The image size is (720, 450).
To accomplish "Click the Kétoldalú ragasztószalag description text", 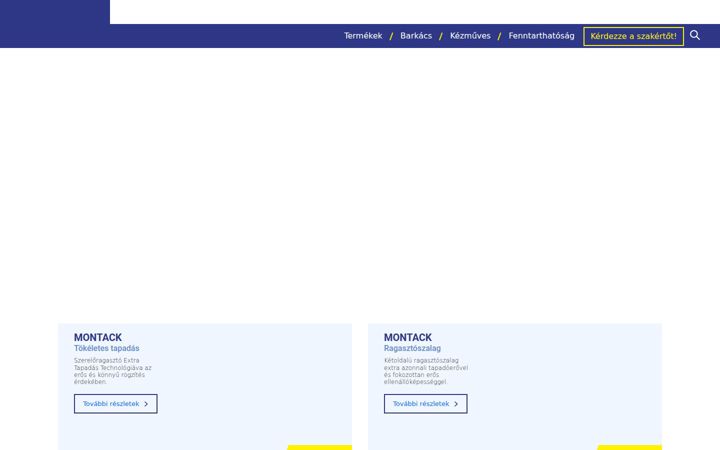I will pos(426,371).
